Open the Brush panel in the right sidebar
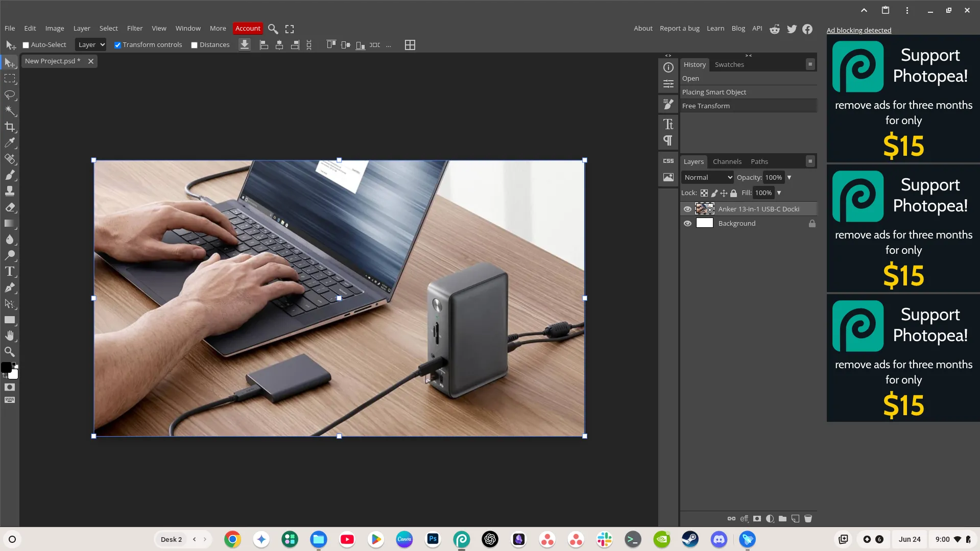980x551 pixels. tap(668, 104)
